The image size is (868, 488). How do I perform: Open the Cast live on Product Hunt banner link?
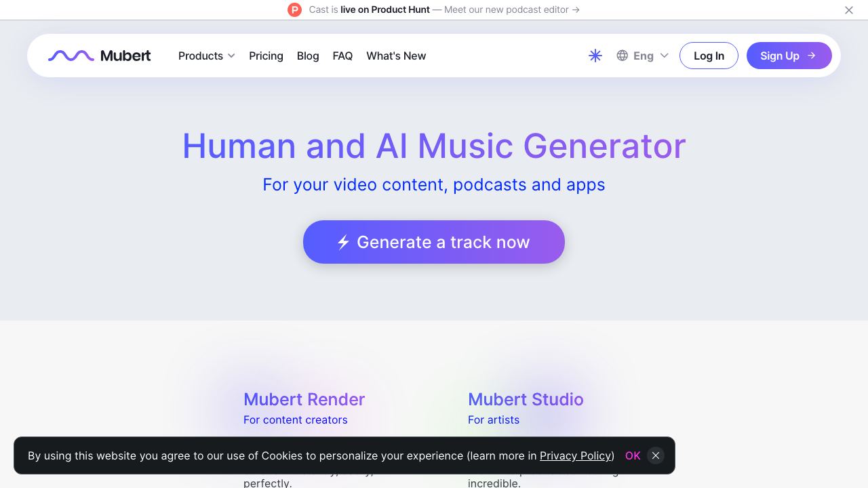tap(444, 9)
